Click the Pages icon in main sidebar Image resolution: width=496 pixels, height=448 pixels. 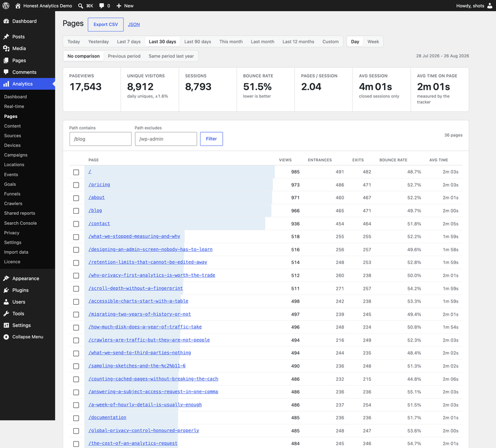6,61
